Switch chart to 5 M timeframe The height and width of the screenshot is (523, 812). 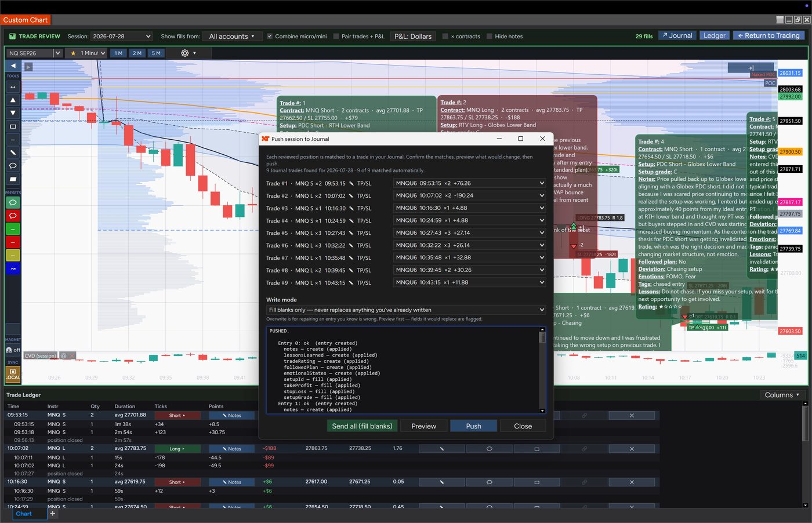point(156,53)
